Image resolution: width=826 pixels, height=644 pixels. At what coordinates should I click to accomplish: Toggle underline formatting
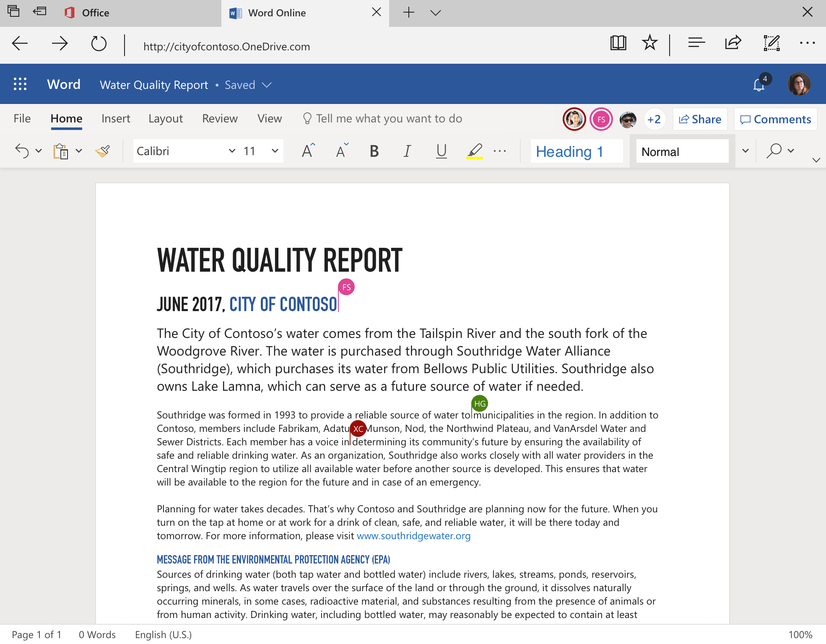tap(441, 151)
